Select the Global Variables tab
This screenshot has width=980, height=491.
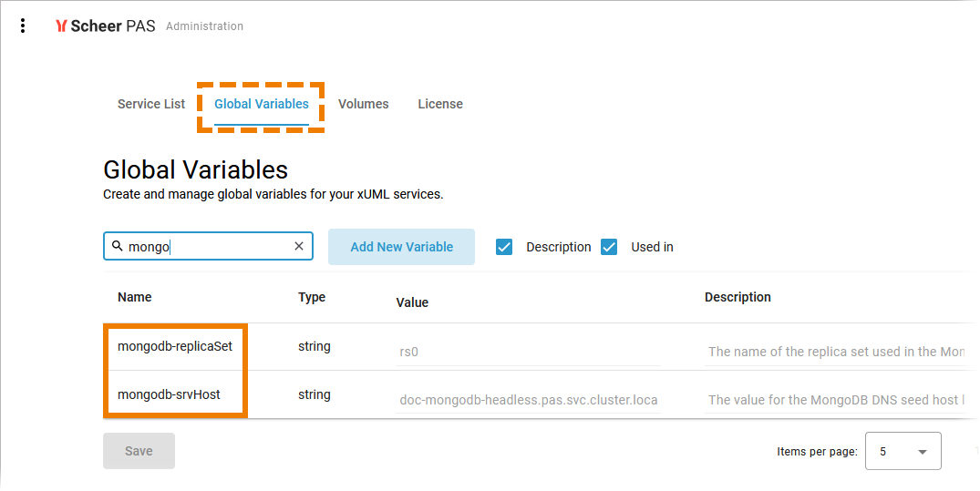click(262, 104)
